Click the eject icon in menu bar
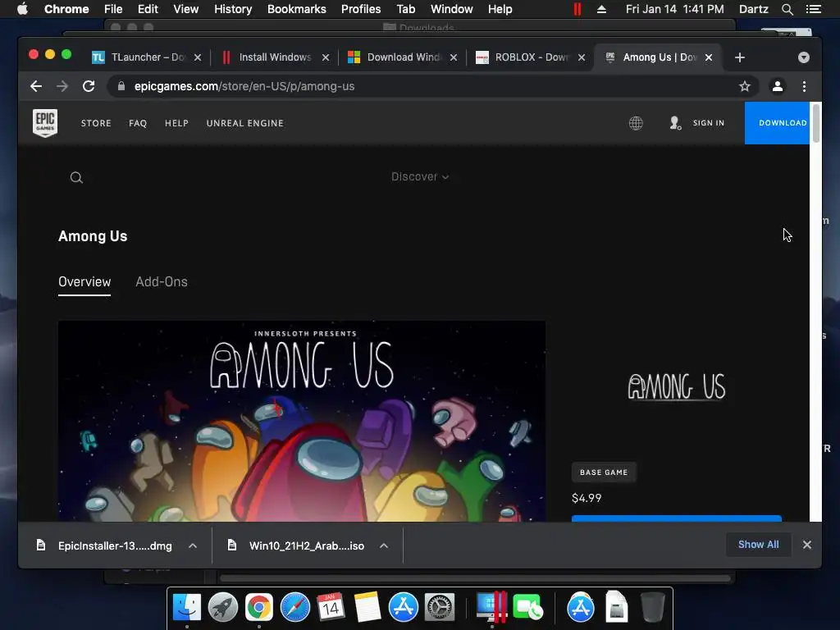The image size is (840, 630). (x=601, y=9)
